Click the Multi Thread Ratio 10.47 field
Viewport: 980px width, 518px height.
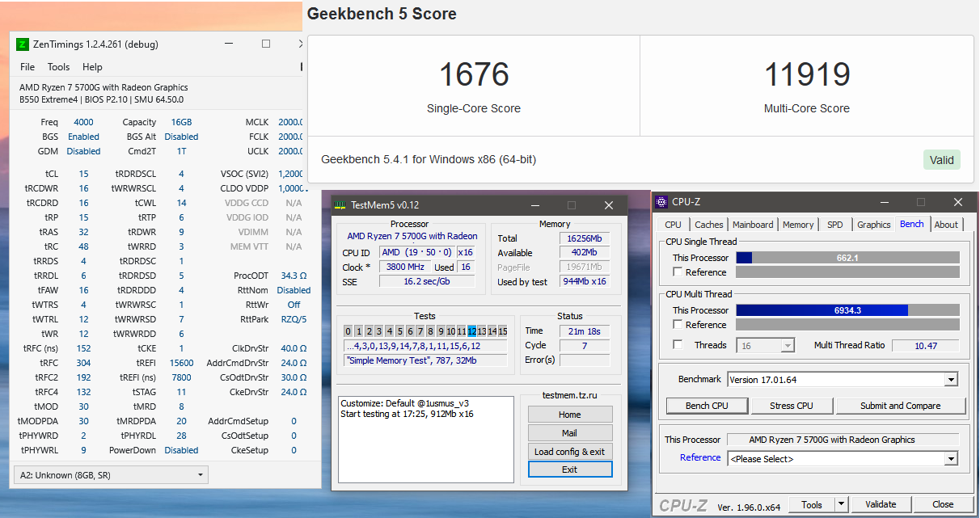pos(926,345)
